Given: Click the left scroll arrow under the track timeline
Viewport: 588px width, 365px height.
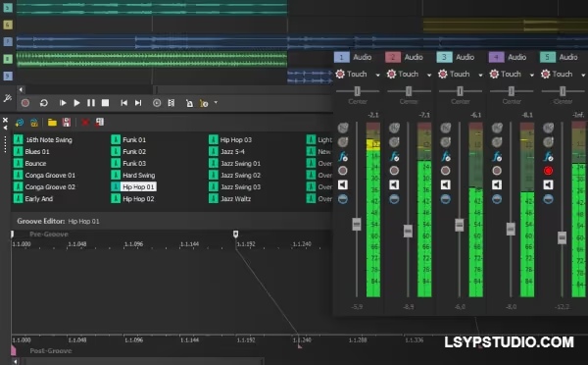Looking at the screenshot, I should coord(21,89).
